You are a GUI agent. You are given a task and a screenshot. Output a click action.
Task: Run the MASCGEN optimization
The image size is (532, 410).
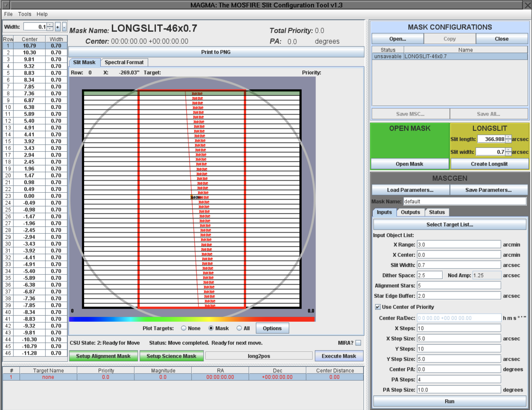450,401
